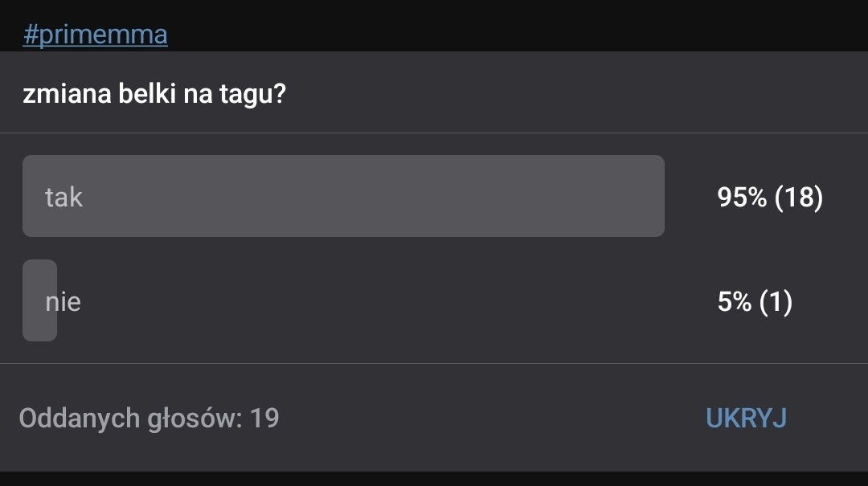Click the poll question "zmiana belki na tagu?"
This screenshot has height=486, width=868.
click(x=154, y=94)
